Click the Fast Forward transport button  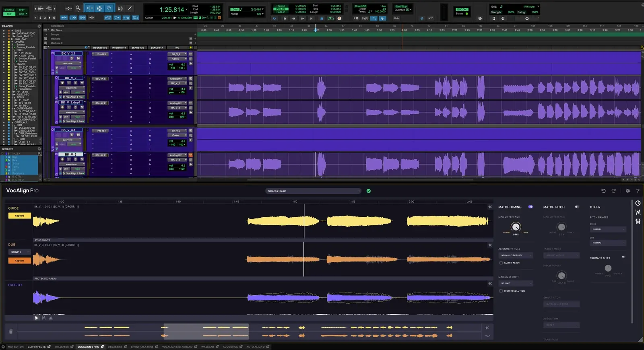click(302, 18)
